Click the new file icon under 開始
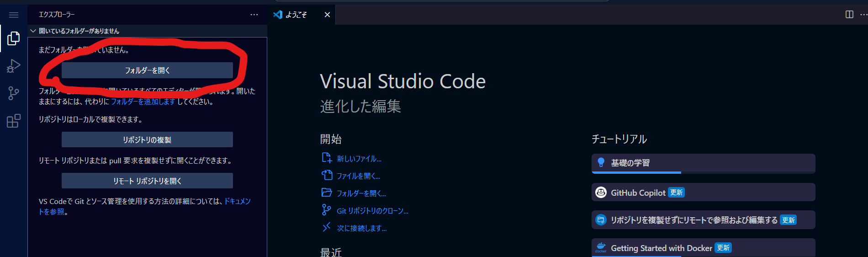868x257 pixels. pyautogui.click(x=327, y=158)
